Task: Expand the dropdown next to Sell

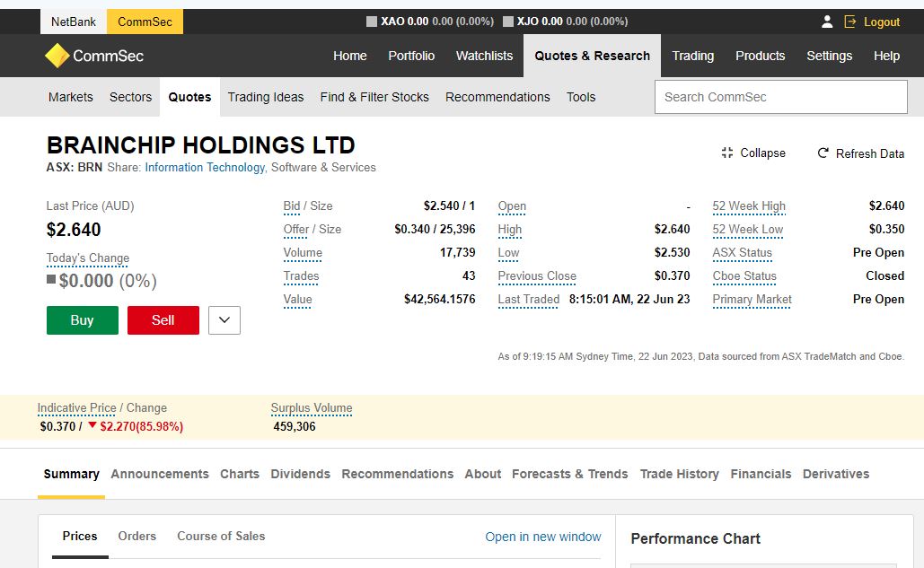Action: (x=224, y=320)
